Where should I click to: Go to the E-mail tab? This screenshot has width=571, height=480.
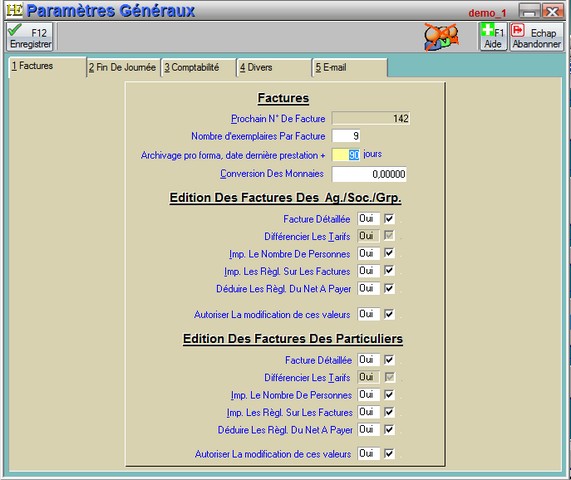click(349, 68)
